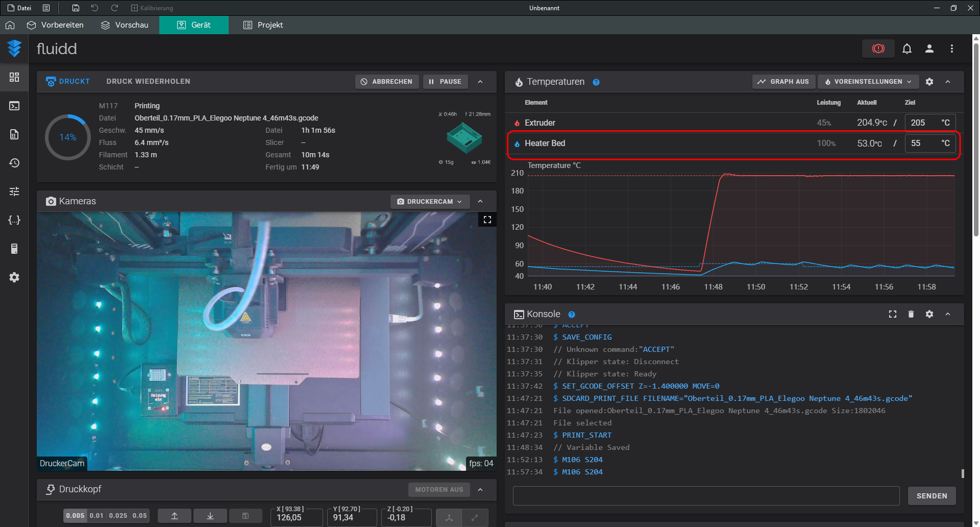Click the green model thumbnail
Viewport: 980px width, 527px height.
pyautogui.click(x=464, y=138)
